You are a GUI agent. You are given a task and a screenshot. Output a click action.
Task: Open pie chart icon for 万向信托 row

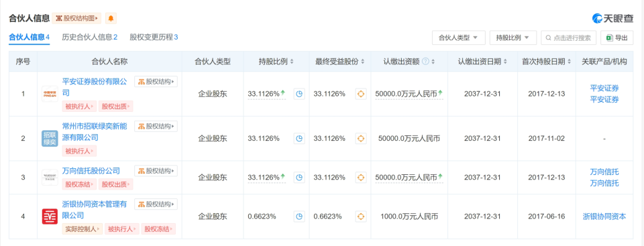299,178
